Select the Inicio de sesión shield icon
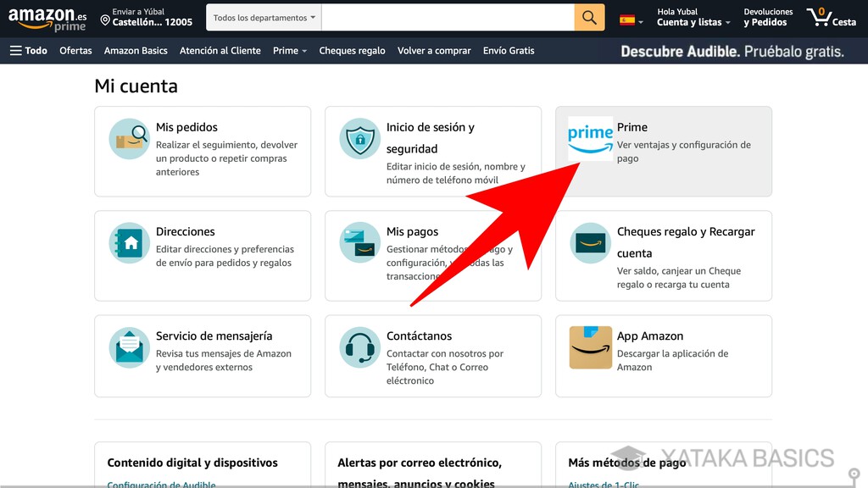 [x=359, y=141]
